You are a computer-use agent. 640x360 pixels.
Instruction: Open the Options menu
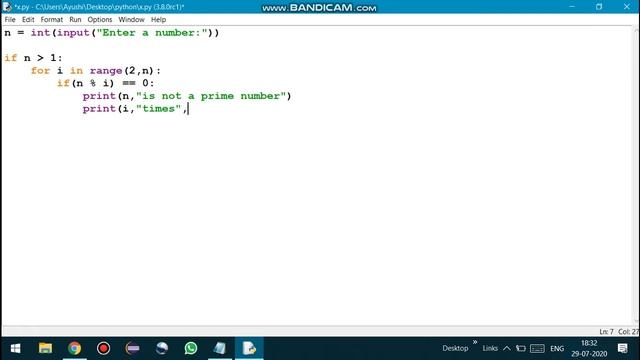100,20
